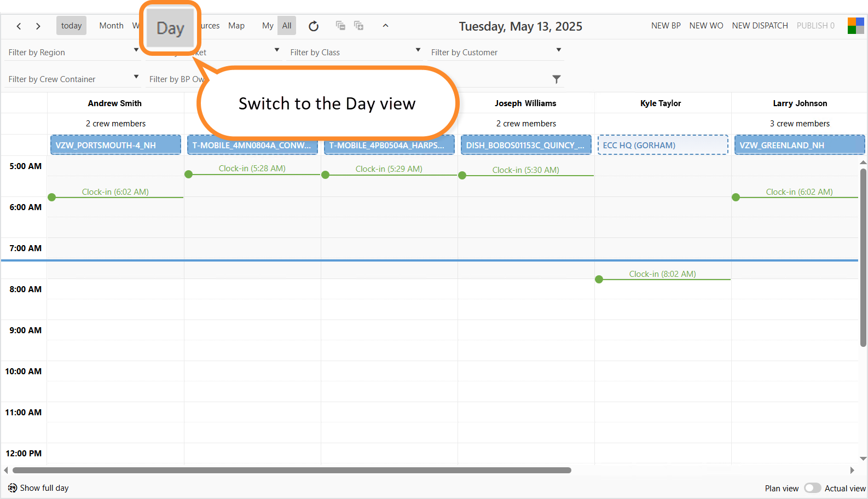Click the horizontal scrollbar thumb
The height and width of the screenshot is (499, 868).
tap(292, 470)
